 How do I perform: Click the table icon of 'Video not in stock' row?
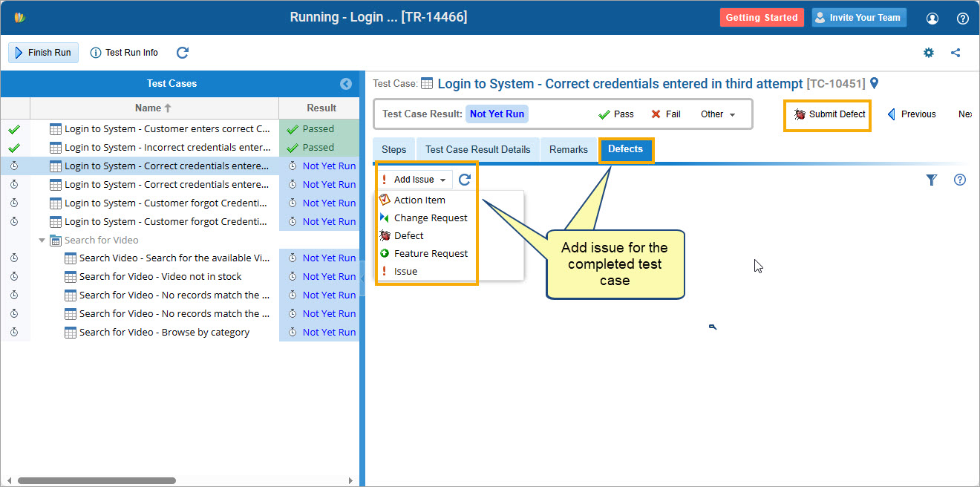[x=71, y=277]
